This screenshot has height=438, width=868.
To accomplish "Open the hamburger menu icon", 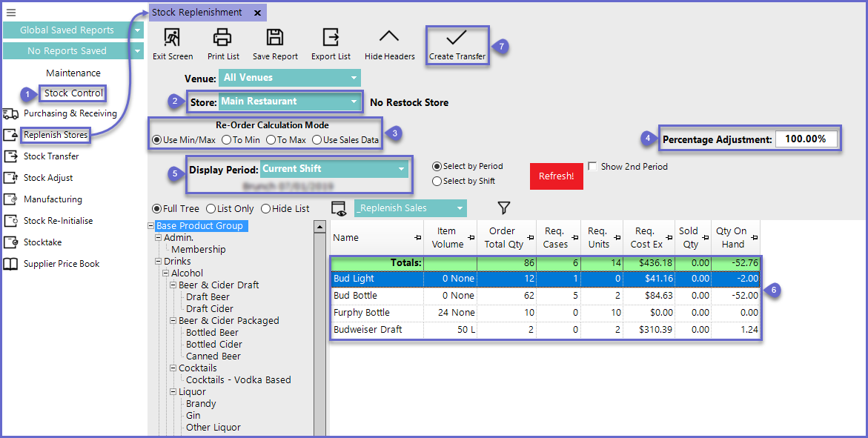I will point(11,13).
